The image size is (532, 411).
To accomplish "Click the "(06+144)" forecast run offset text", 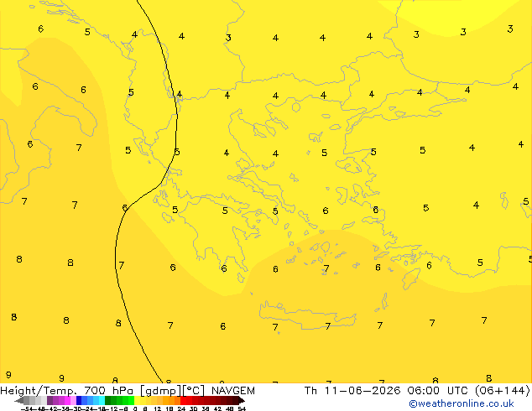I will 502,391.
